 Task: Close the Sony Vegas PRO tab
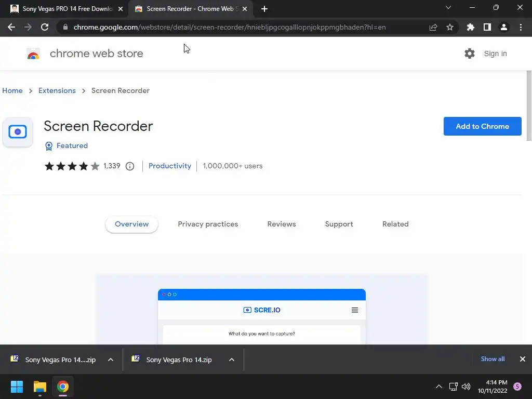click(121, 9)
